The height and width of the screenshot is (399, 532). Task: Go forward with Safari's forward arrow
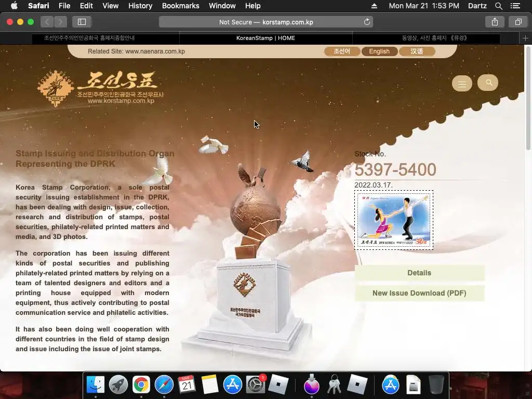pyautogui.click(x=60, y=22)
